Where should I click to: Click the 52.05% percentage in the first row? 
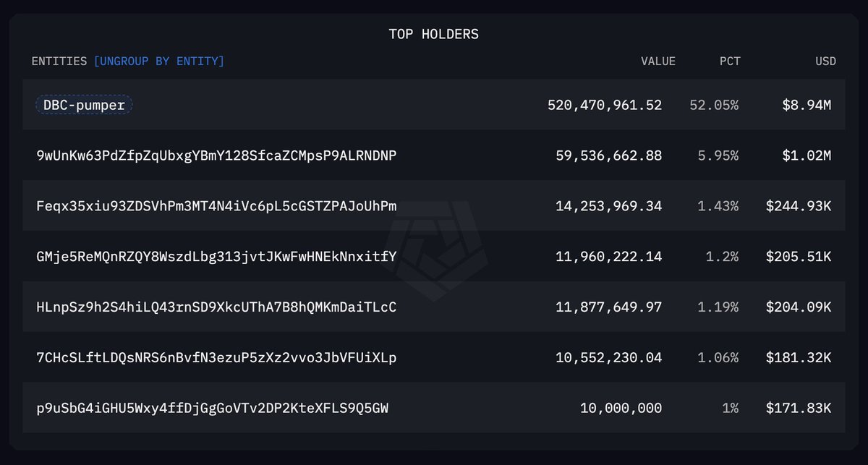coord(714,105)
